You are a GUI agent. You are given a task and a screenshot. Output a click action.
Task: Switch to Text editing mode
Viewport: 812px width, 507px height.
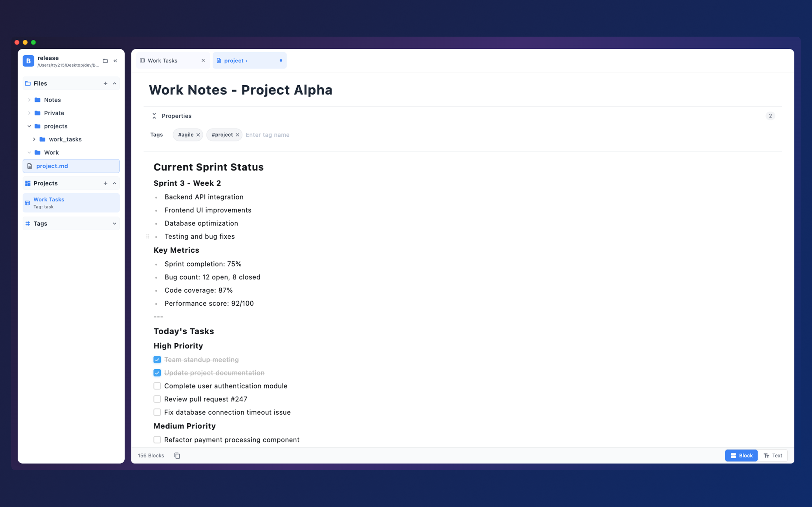click(x=773, y=455)
